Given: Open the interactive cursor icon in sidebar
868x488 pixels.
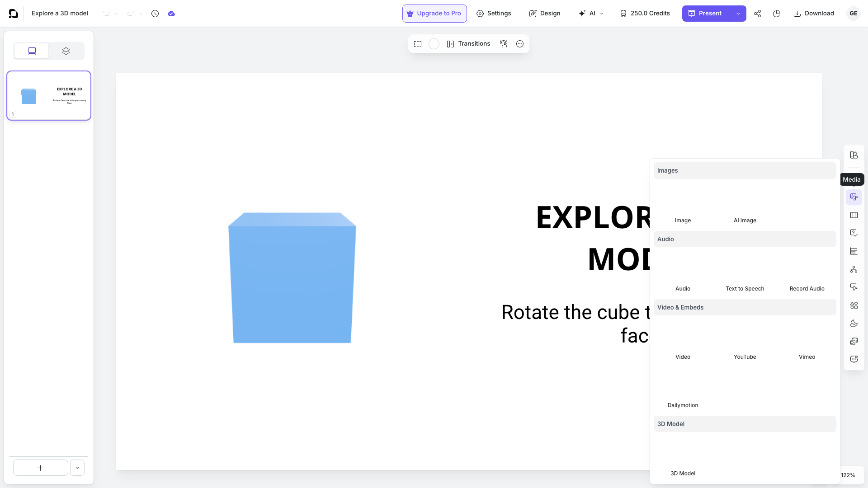Looking at the screenshot, I should [x=854, y=287].
